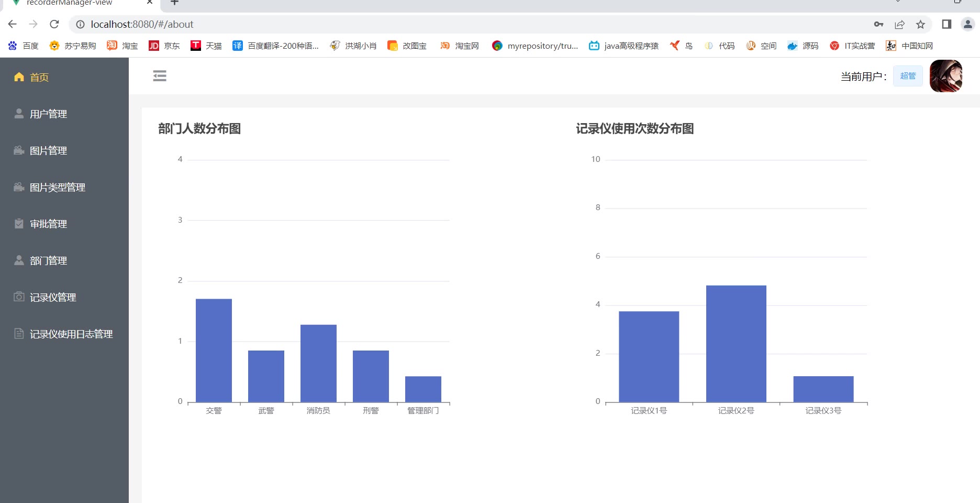Open the share page icon
980x503 pixels.
pyautogui.click(x=899, y=24)
